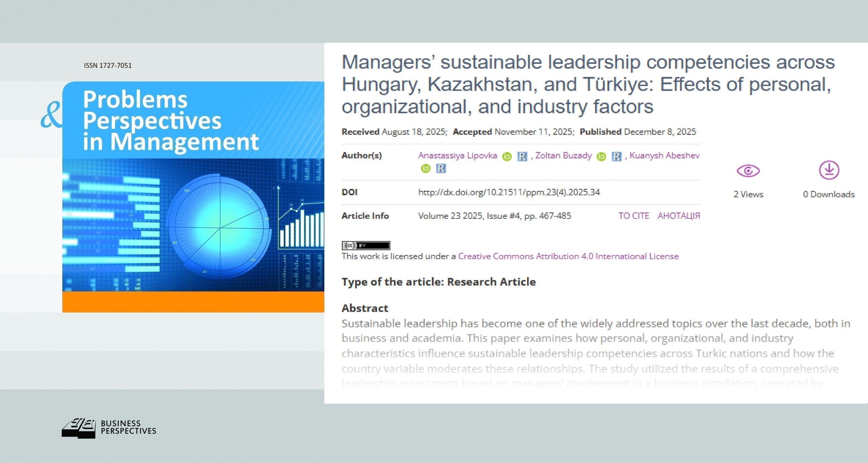
Task: Open author link Zoltan Buzady
Action: tap(563, 155)
